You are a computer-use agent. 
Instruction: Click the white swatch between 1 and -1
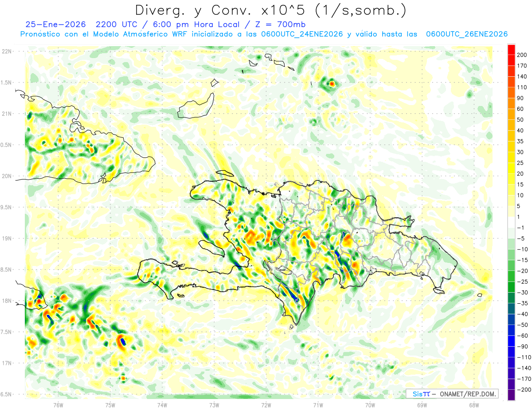[x=511, y=222]
